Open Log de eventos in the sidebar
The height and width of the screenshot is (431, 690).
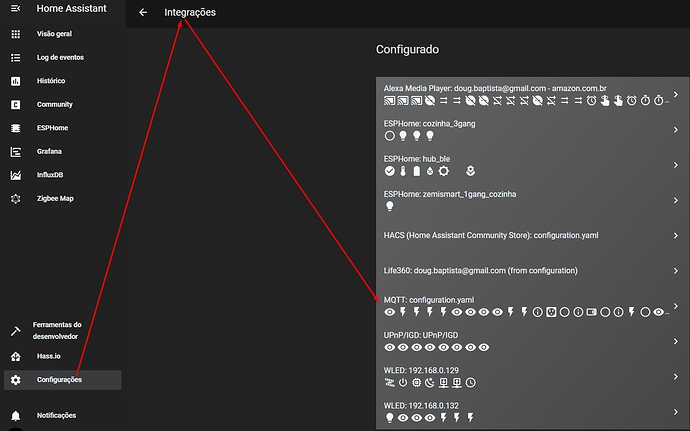click(62, 57)
